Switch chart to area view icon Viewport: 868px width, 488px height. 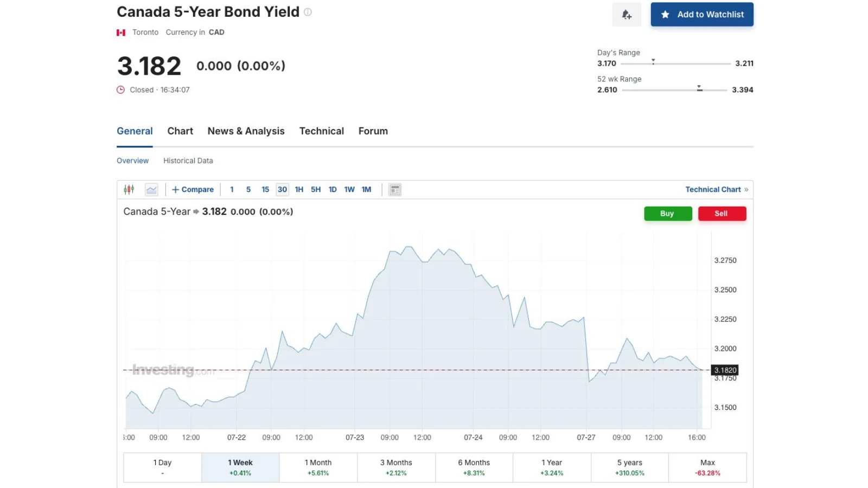pyautogui.click(x=151, y=189)
